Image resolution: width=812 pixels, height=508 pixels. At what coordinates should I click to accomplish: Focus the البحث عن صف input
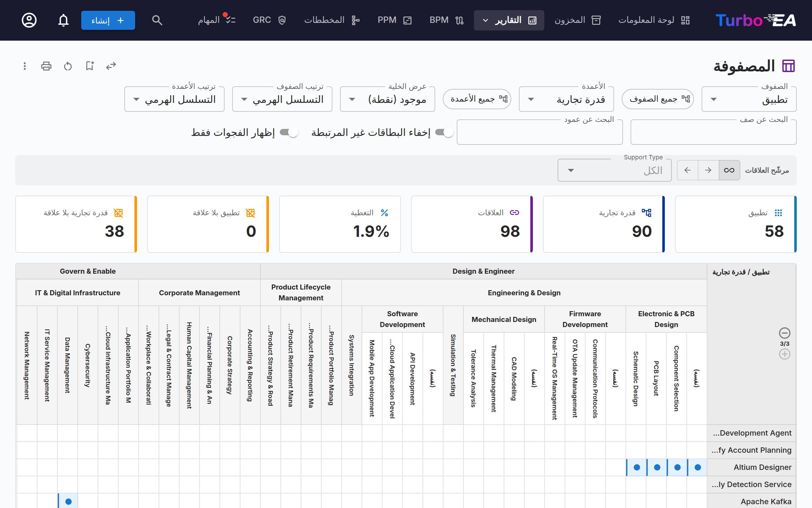[x=714, y=132]
